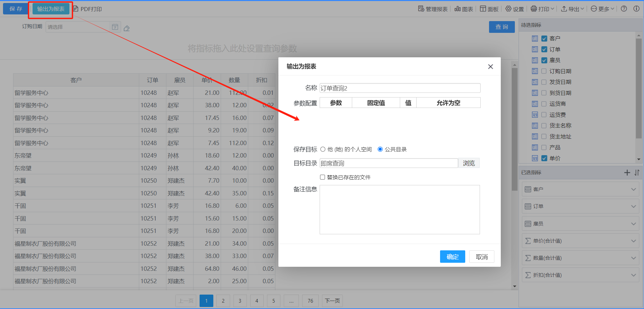This screenshot has width=644, height=309.
Task: Open the 更多 menu
Action: (602, 9)
